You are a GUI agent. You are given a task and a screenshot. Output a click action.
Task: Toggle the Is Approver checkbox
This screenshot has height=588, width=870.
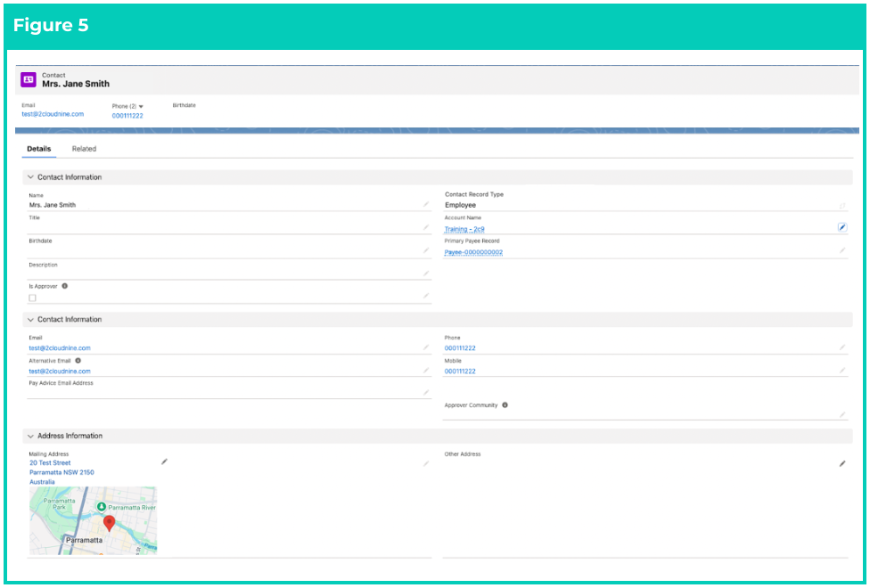[x=32, y=298]
